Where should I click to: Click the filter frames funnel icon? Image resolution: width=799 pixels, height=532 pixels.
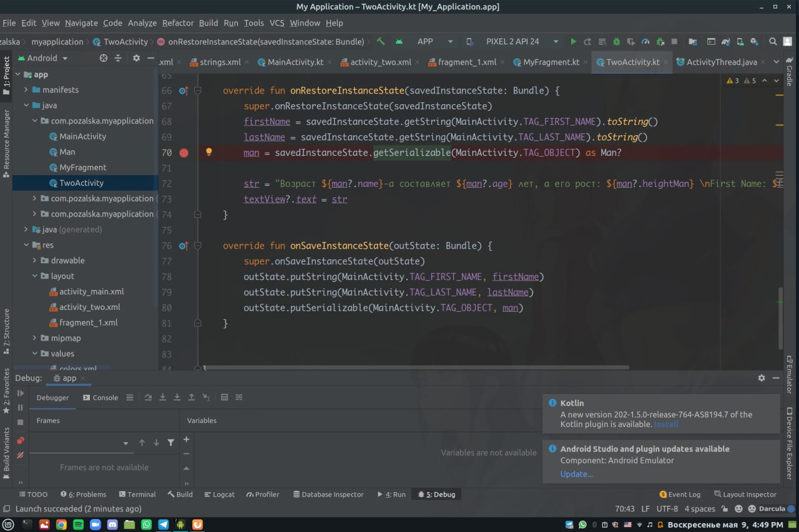pyautogui.click(x=170, y=443)
